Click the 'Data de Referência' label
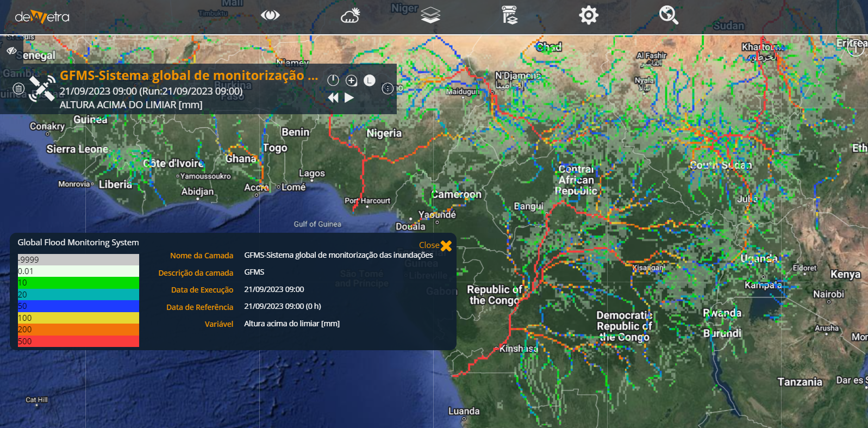 coord(199,307)
